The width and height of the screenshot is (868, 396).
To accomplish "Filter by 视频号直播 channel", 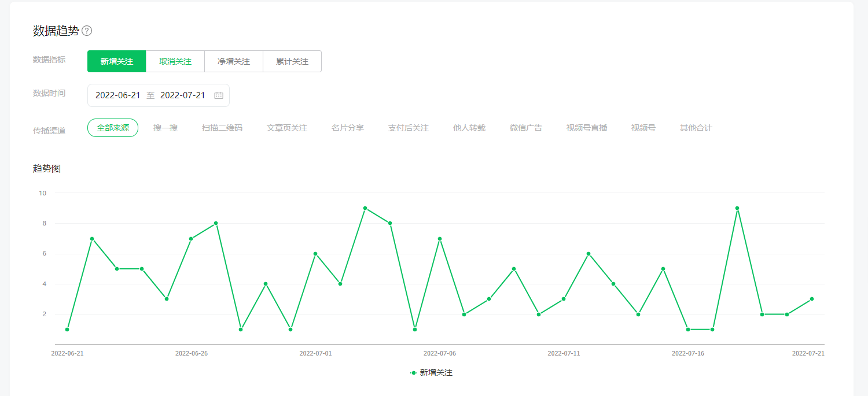I will pos(587,128).
